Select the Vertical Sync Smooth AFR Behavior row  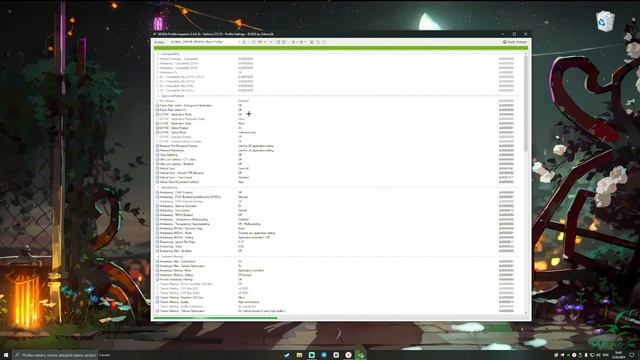tap(339, 173)
